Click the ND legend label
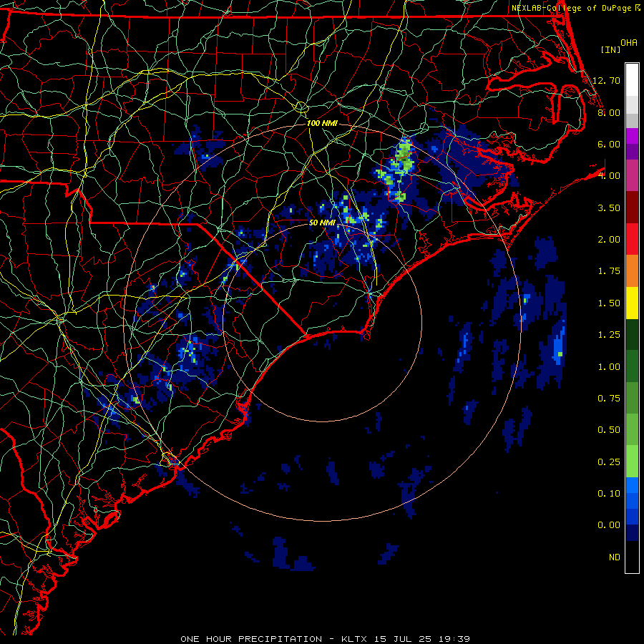The width and height of the screenshot is (644, 644). 615,557
